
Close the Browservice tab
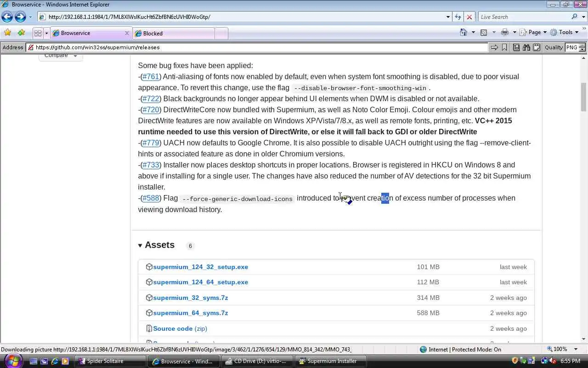127,33
